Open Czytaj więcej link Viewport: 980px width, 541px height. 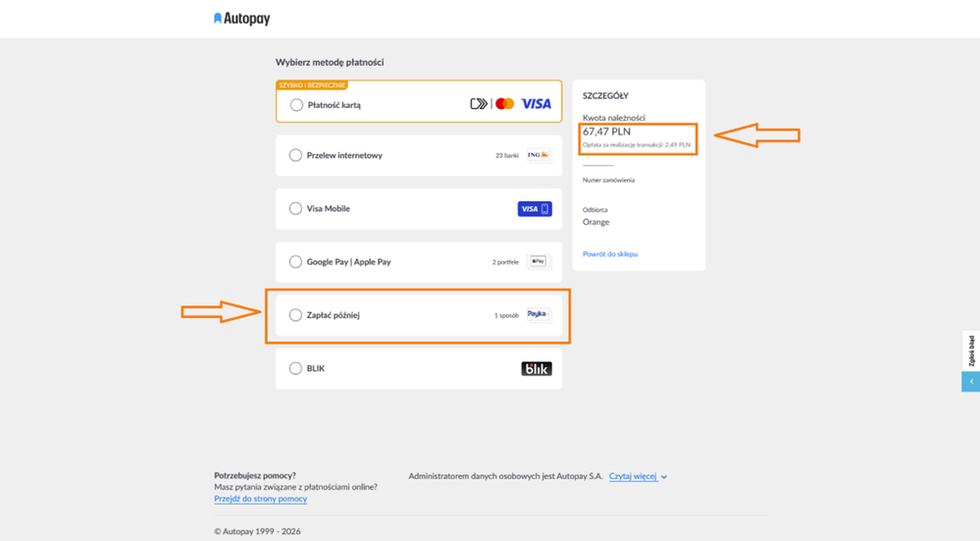(633, 476)
